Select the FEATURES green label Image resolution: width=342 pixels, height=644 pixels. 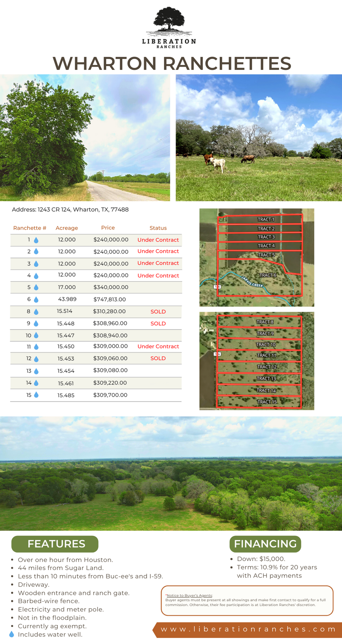55,544
